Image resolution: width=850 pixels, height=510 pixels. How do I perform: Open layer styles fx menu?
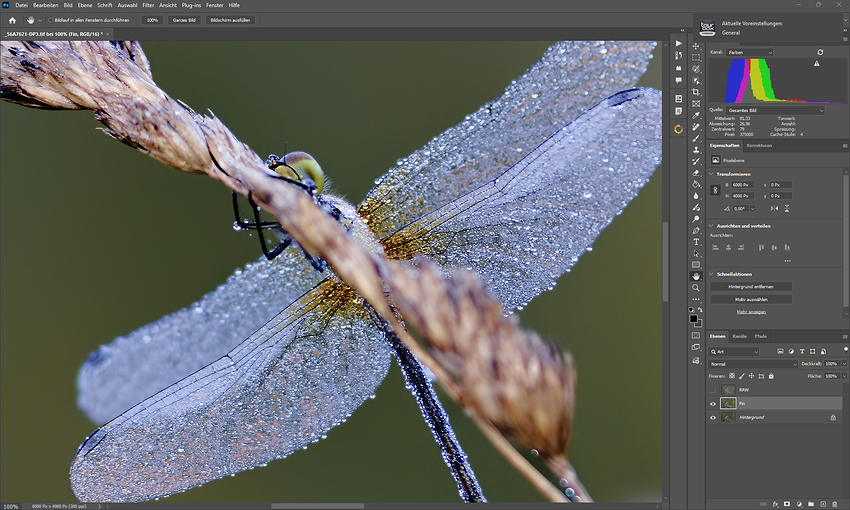775,504
